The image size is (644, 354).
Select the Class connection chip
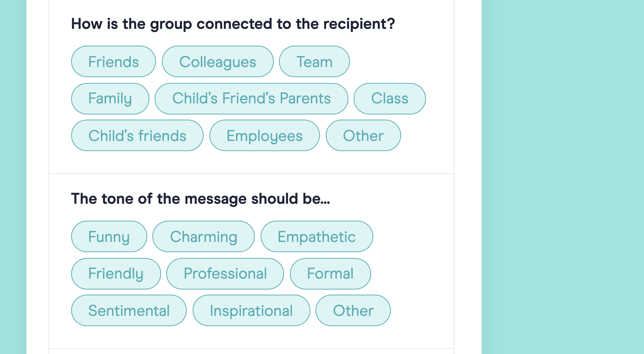[389, 99]
